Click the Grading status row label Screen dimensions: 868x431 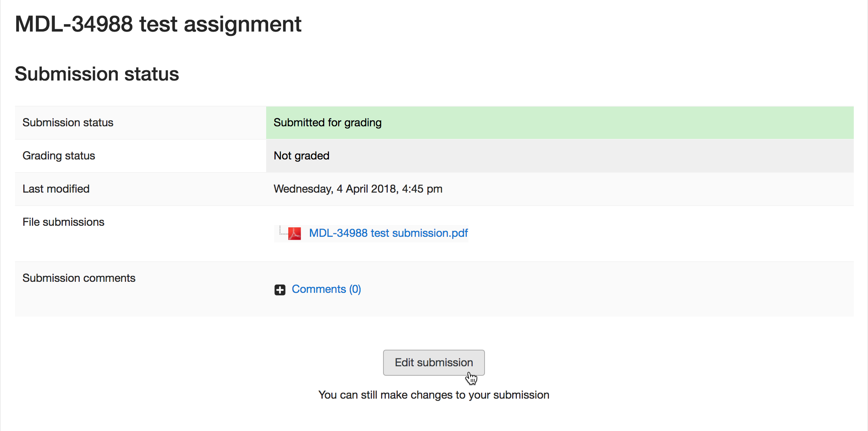tap(58, 156)
